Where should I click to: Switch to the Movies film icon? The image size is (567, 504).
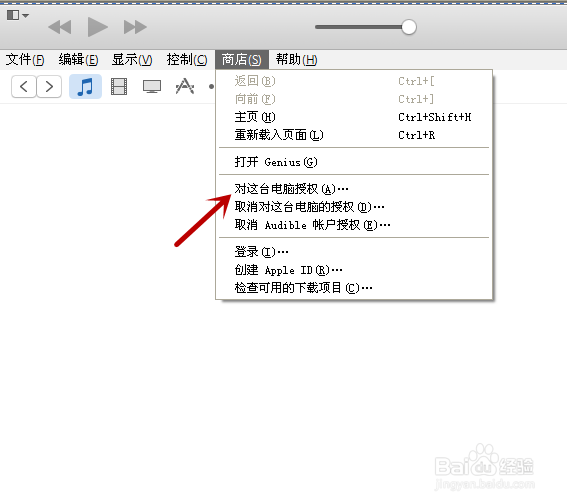pos(119,86)
